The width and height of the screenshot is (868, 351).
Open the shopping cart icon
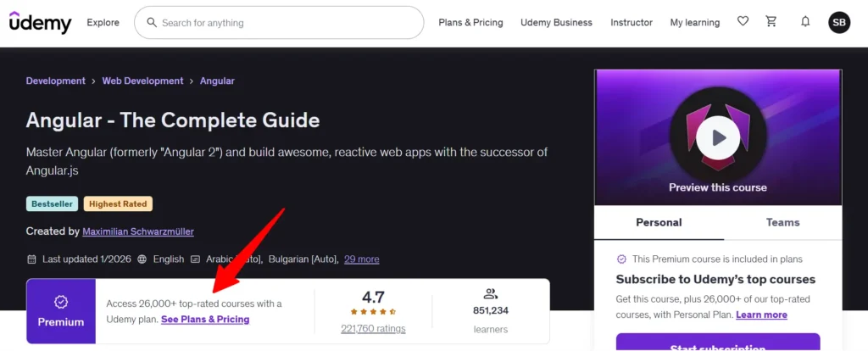771,22
